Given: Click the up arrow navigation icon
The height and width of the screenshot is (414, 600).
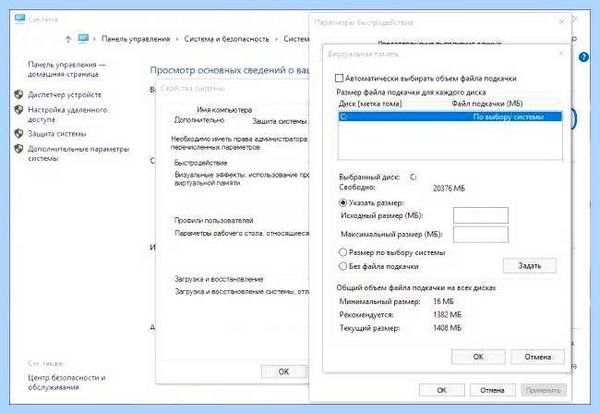Looking at the screenshot, I should [x=68, y=39].
